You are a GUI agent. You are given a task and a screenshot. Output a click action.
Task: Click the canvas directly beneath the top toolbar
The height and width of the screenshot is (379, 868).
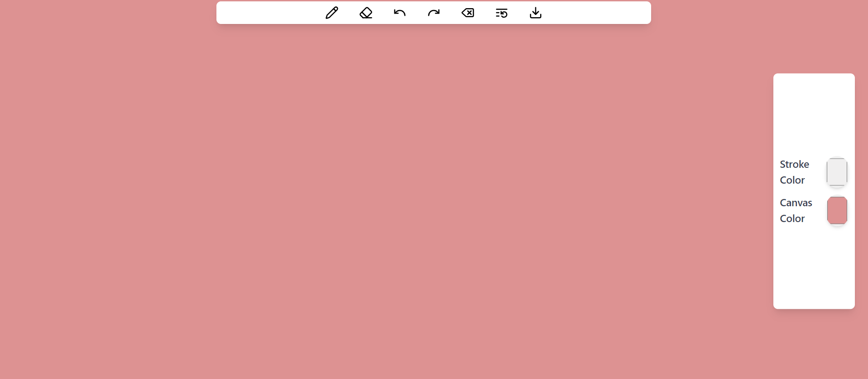click(x=434, y=41)
